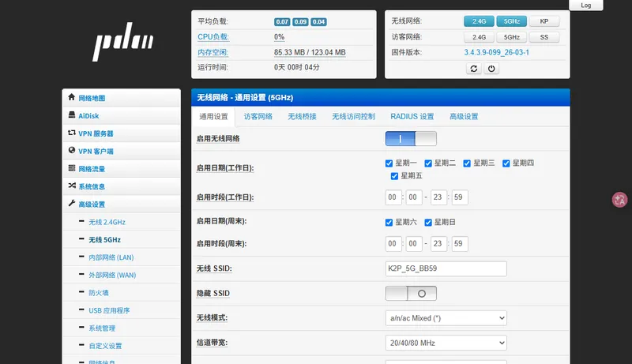The width and height of the screenshot is (632, 364).
Task: Open the 防火墙 submenu item
Action: 99,293
